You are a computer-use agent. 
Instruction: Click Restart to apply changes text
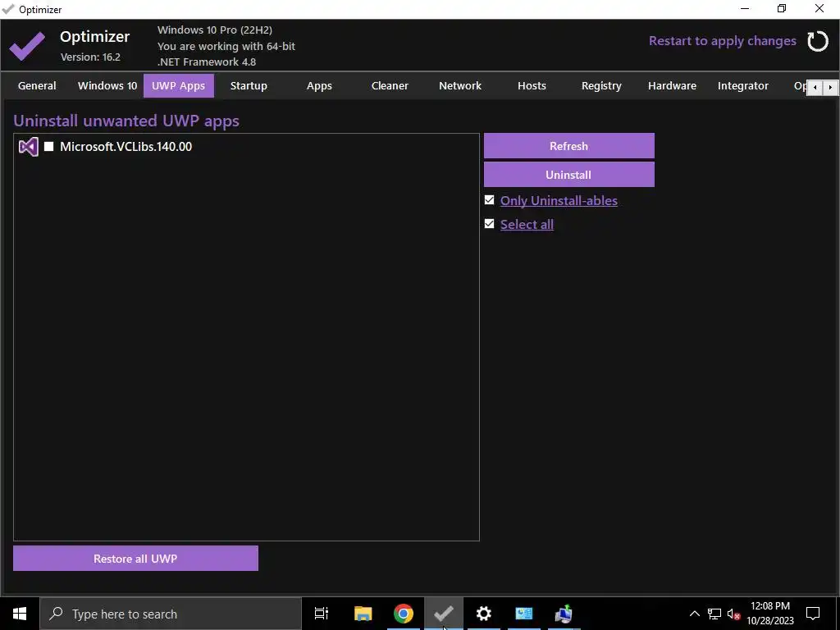[x=723, y=41]
